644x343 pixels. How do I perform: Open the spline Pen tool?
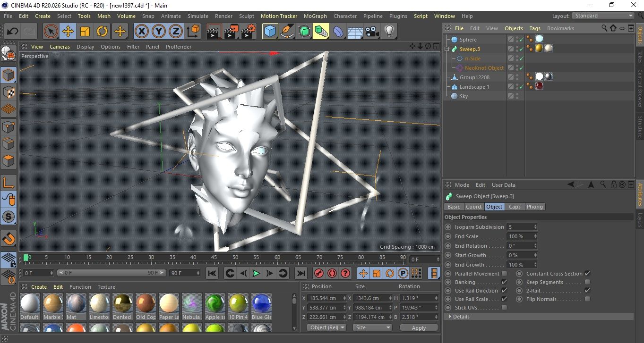pyautogui.click(x=287, y=32)
